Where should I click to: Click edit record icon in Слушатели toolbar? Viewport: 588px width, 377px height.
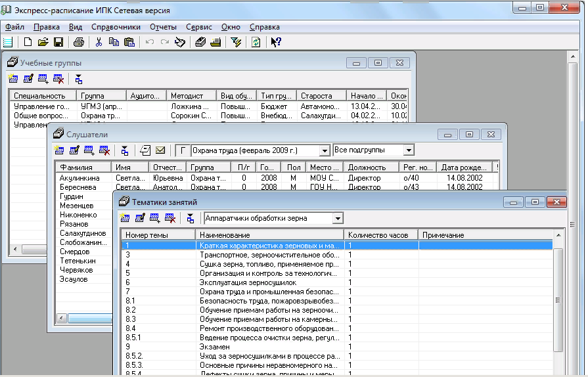(x=74, y=150)
